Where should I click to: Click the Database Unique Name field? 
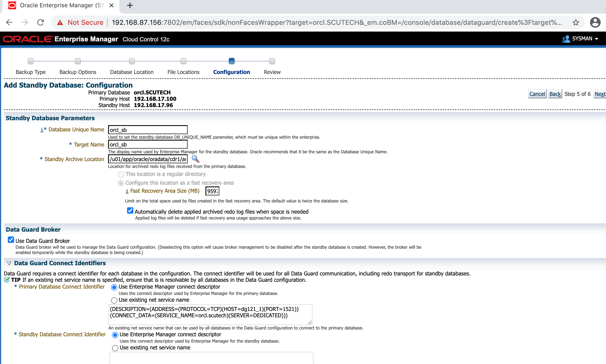click(x=148, y=130)
